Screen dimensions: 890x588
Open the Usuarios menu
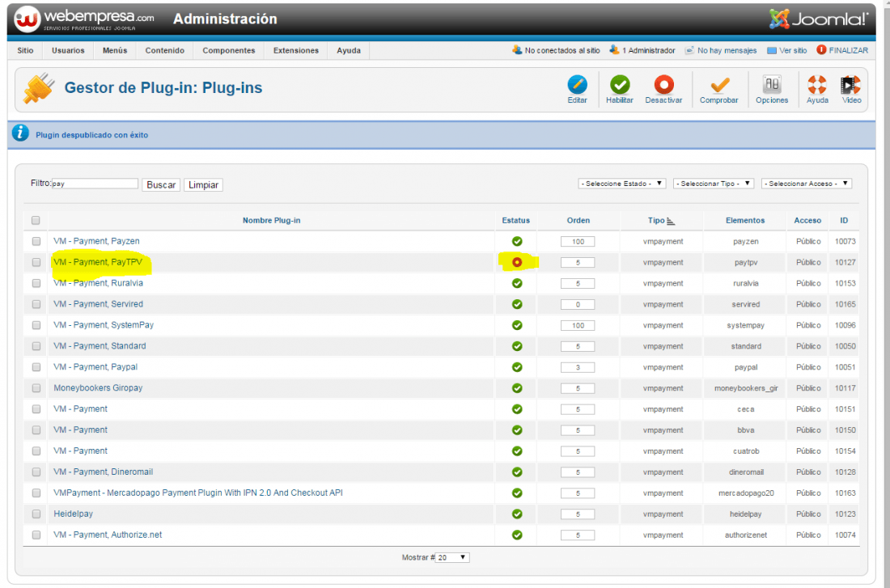click(x=68, y=50)
